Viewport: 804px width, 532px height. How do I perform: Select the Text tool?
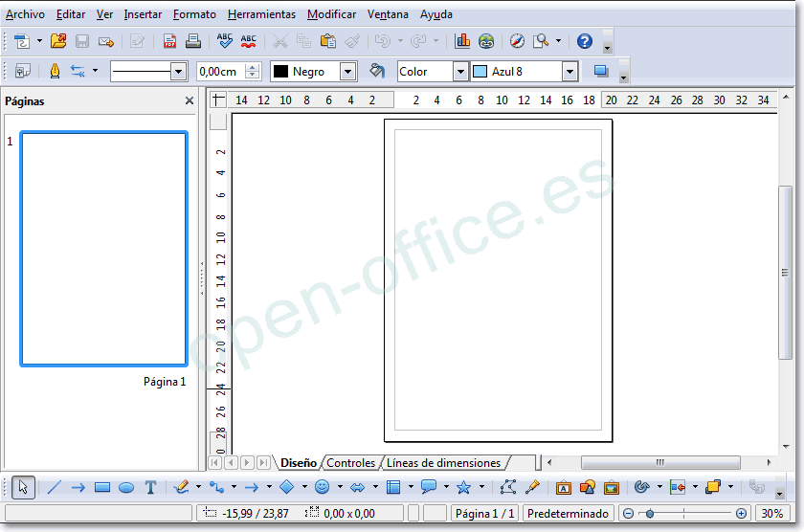pos(150,487)
